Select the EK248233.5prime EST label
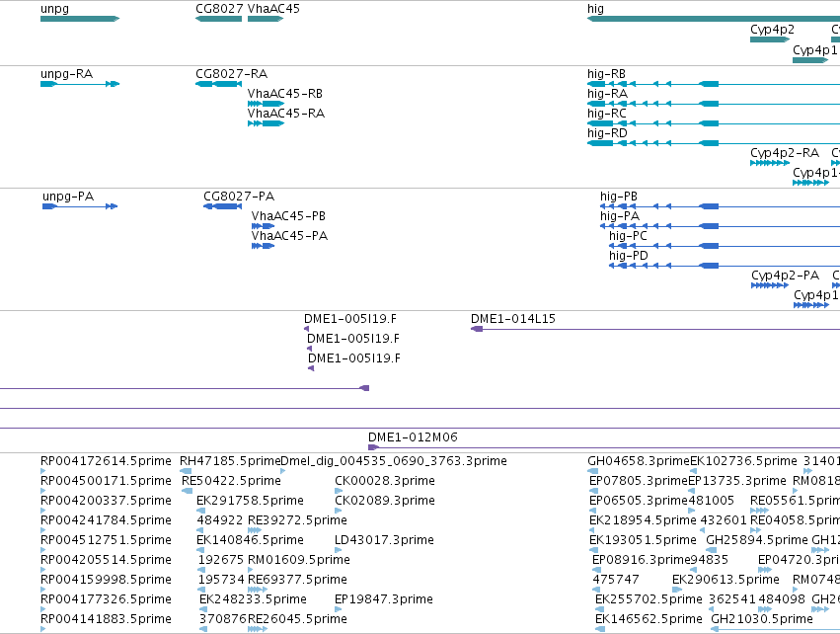This screenshot has height=634, width=840. 253,599
